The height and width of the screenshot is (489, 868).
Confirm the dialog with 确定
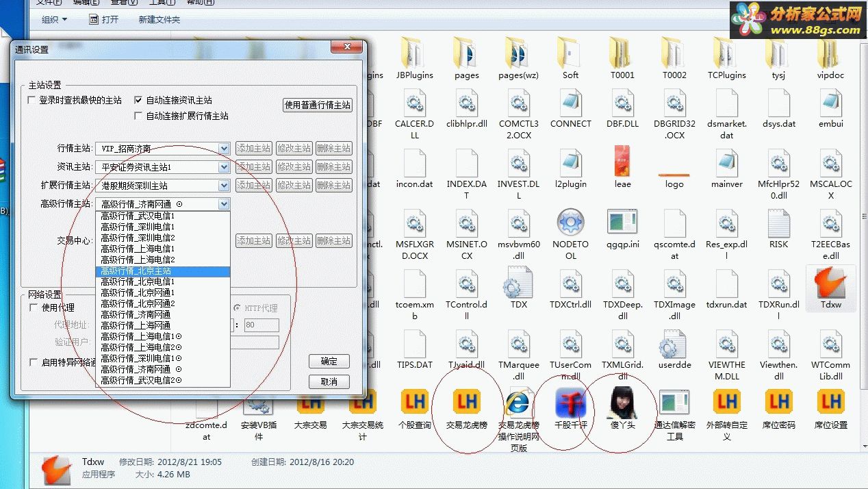coord(329,361)
